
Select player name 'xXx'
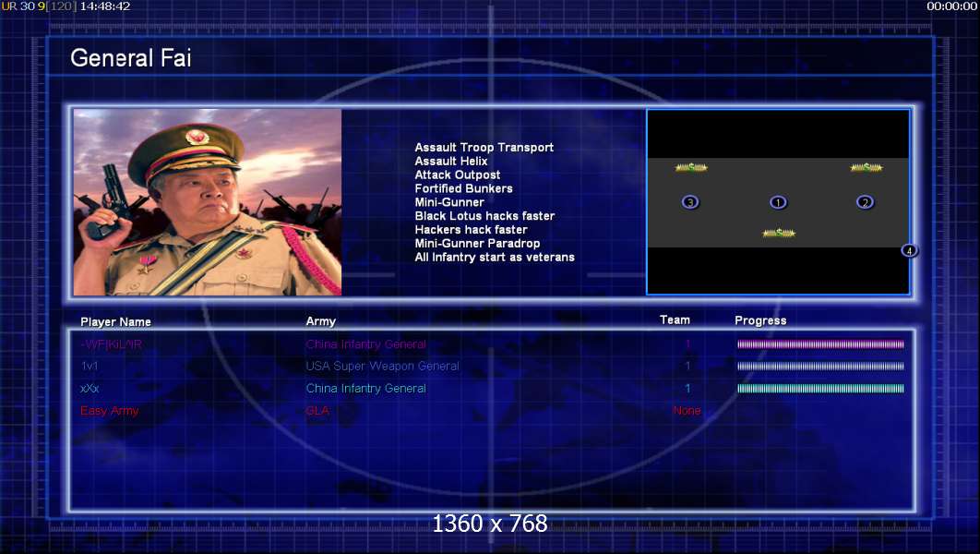90,389
